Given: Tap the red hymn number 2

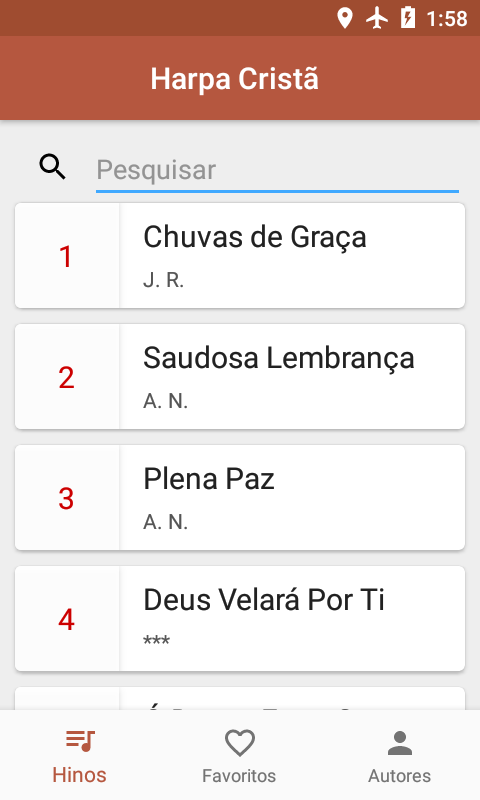Looking at the screenshot, I should (66, 378).
